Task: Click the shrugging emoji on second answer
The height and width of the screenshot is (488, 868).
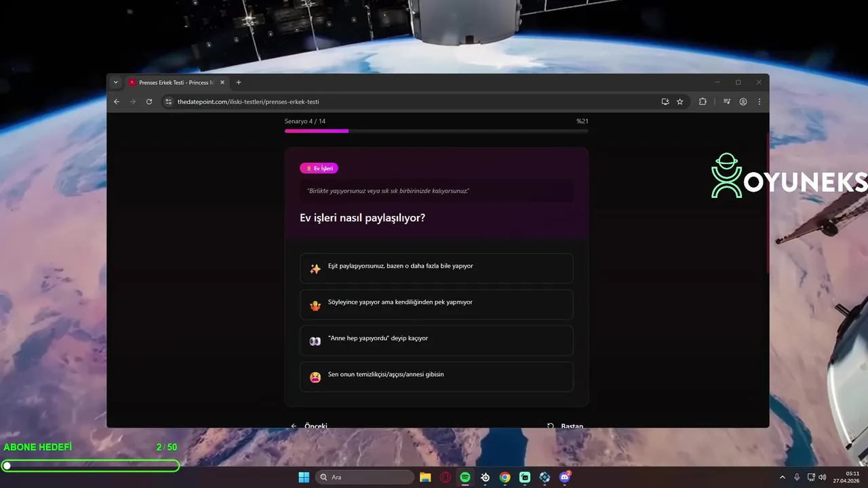Action: click(315, 306)
